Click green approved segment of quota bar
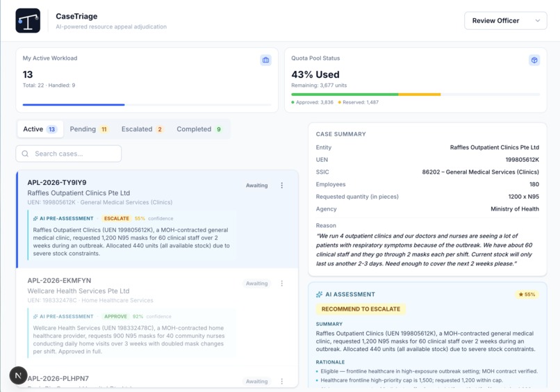Image resolution: width=560 pixels, height=392 pixels. click(345, 95)
